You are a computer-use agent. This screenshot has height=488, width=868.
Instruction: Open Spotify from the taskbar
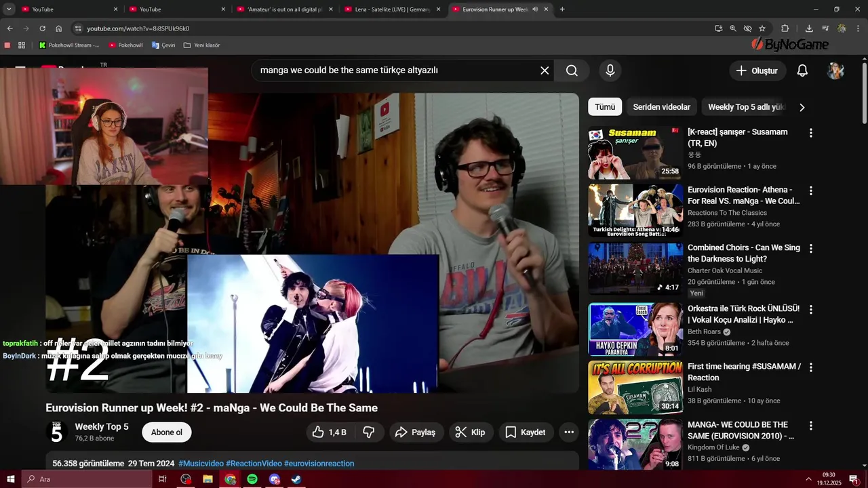click(252, 479)
